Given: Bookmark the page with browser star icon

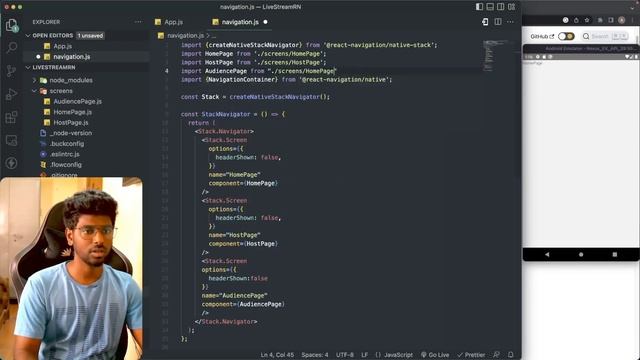Looking at the screenshot, I should click(587, 20).
